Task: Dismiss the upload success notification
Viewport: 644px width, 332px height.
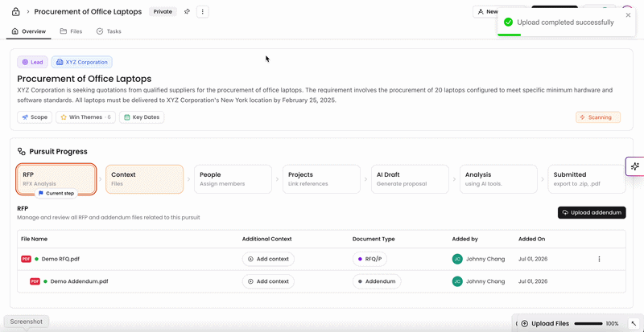Action: tap(628, 15)
